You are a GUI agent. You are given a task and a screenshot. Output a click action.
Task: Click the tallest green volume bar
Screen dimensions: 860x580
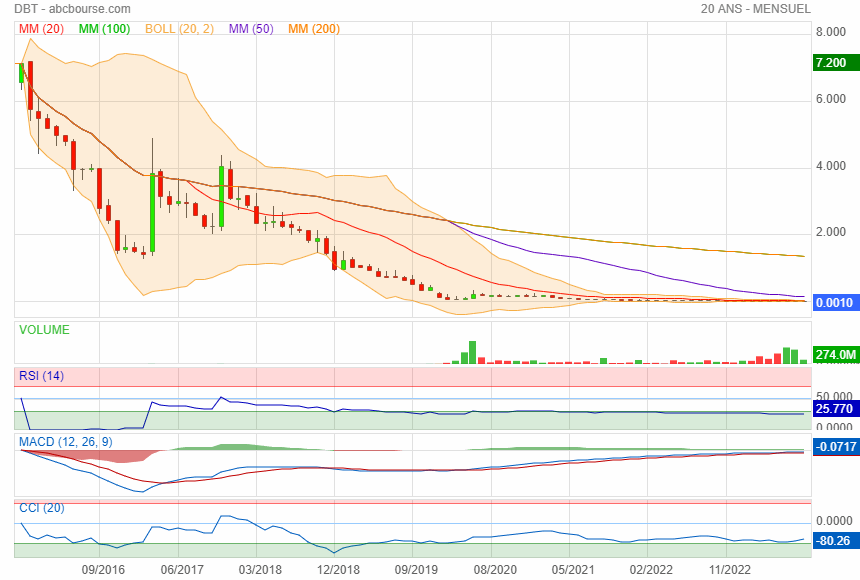click(472, 352)
